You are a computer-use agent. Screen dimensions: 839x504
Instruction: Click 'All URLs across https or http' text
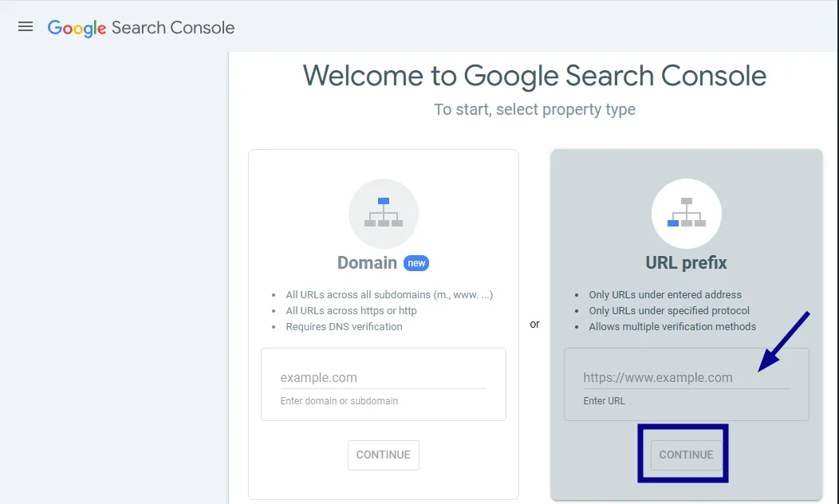[351, 311]
